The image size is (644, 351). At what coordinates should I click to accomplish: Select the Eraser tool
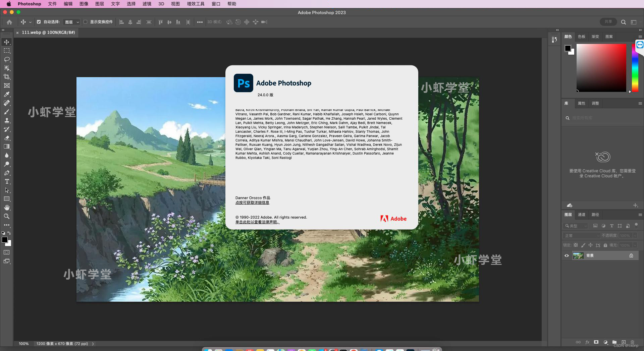[x=7, y=138]
